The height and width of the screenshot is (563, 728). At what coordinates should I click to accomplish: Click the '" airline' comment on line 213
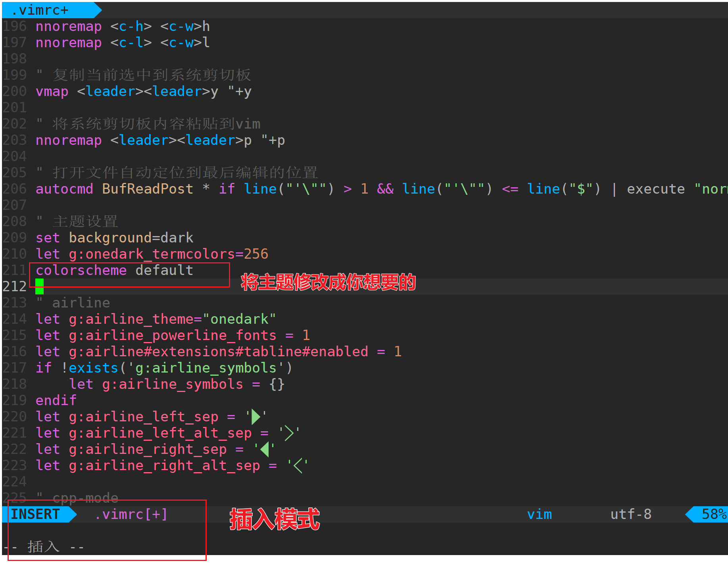pyautogui.click(x=73, y=303)
